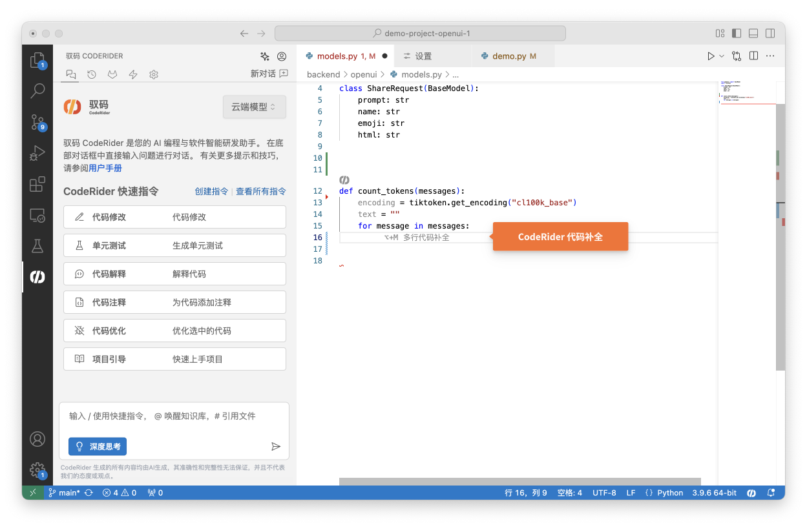Image resolution: width=807 pixels, height=532 pixels.
Task: Open the chat history clock icon
Action: pos(92,74)
